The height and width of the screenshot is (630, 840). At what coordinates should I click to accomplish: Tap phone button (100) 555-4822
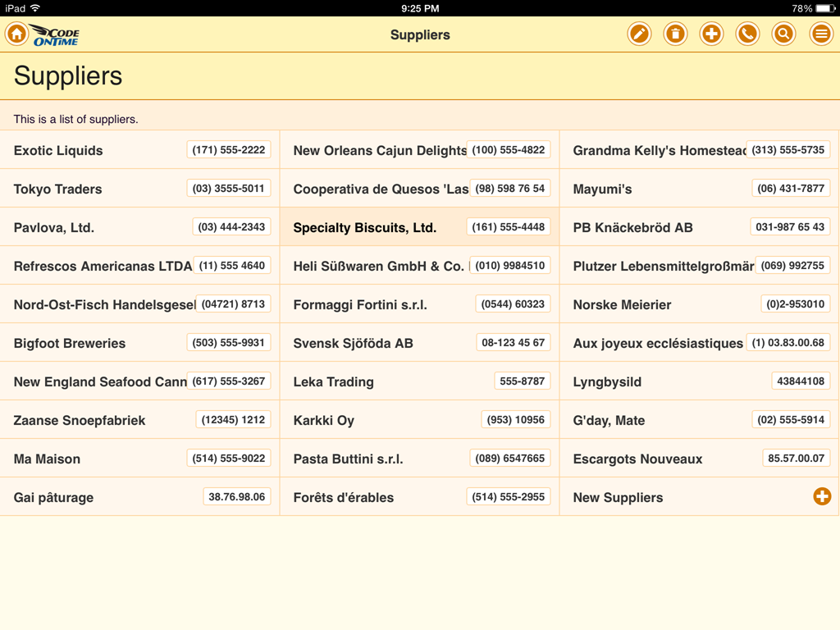point(508,150)
